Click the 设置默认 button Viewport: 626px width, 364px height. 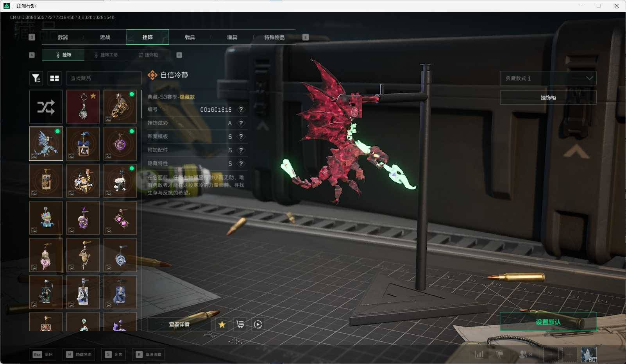548,322
